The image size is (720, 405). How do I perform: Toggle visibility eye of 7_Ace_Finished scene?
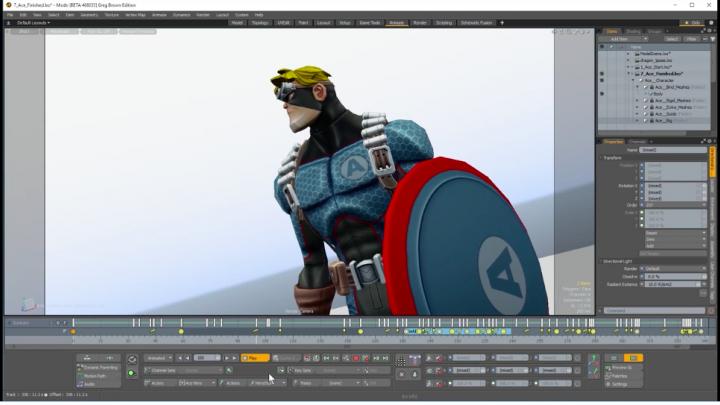tap(602, 73)
